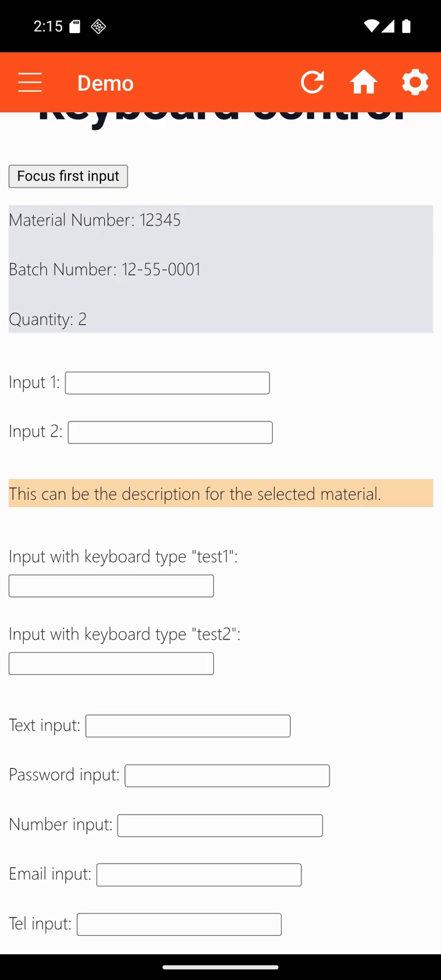Tap the gesture navigation bar handle
The height and width of the screenshot is (980, 441).
click(221, 967)
